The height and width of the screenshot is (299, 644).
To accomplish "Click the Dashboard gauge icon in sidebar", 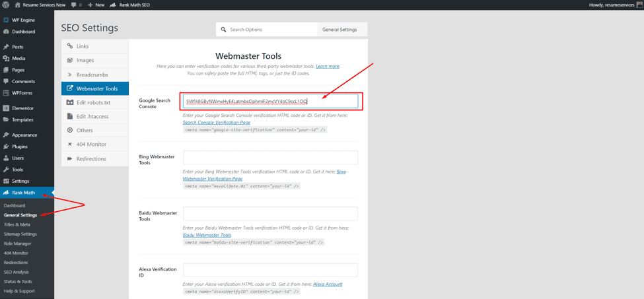I will (6, 32).
